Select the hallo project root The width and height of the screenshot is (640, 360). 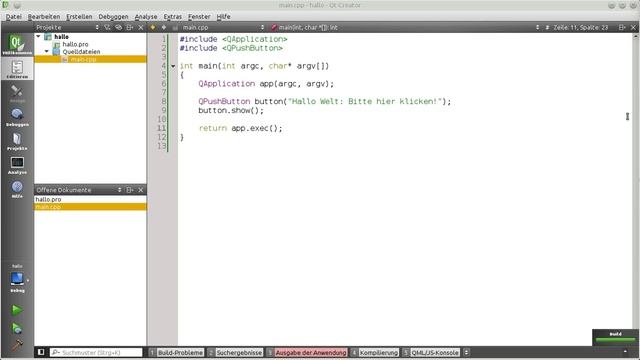pyautogui.click(x=61, y=36)
